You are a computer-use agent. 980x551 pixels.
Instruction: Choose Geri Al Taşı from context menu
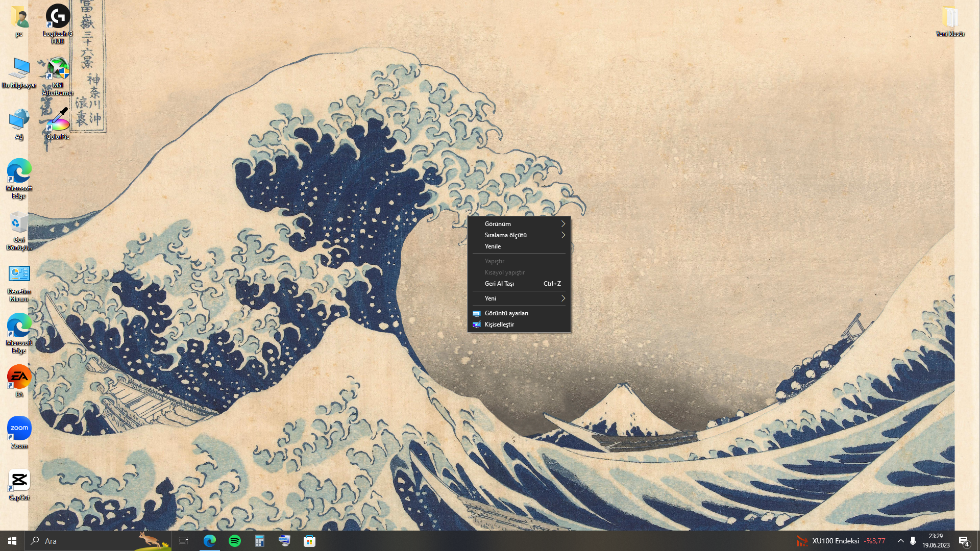tap(519, 284)
